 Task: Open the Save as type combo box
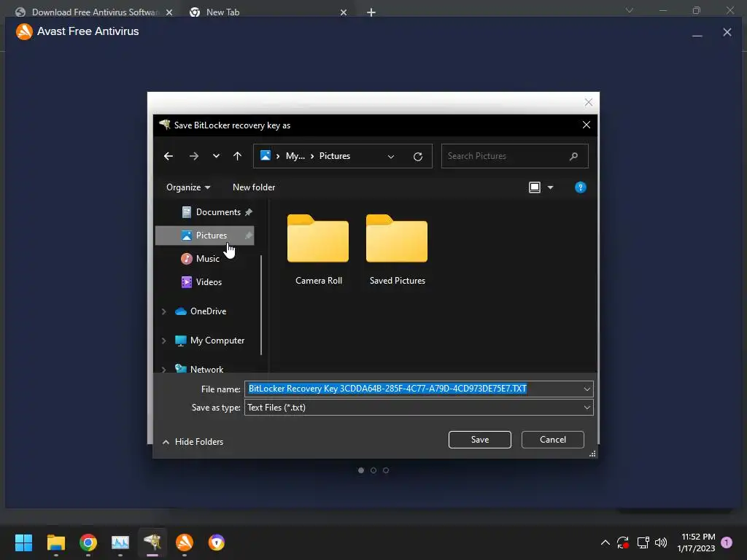(419, 407)
